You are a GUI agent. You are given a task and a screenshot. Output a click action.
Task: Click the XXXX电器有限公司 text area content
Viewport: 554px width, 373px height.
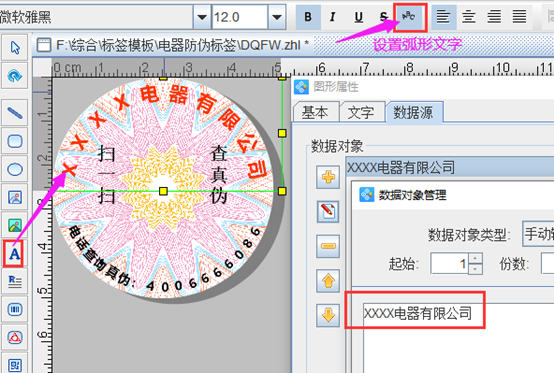418,313
